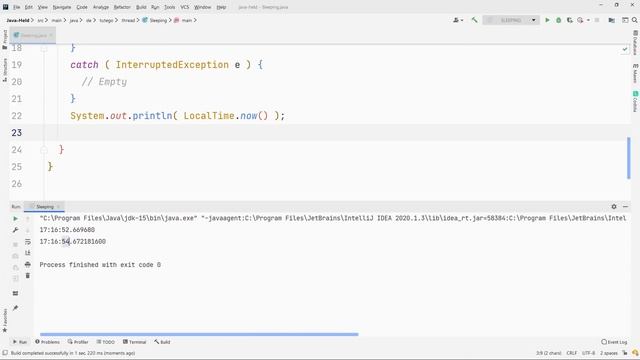Click the editor vertical scrollbar marker
This screenshot has height=360, width=640.
pos(629,158)
